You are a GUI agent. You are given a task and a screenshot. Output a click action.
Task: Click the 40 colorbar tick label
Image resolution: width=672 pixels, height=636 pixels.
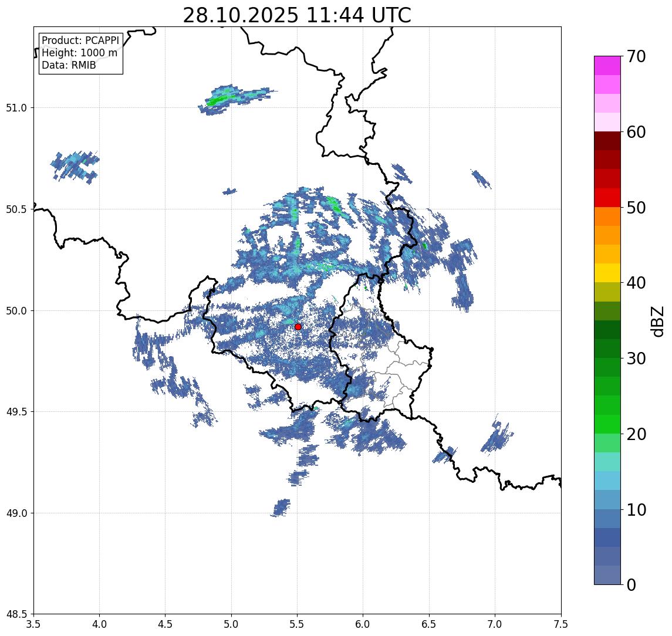[636, 283]
